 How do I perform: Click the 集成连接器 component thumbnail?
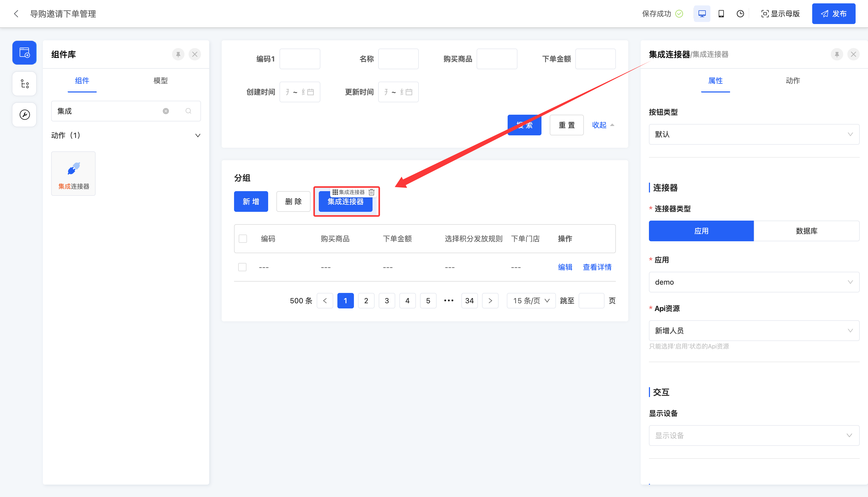73,173
